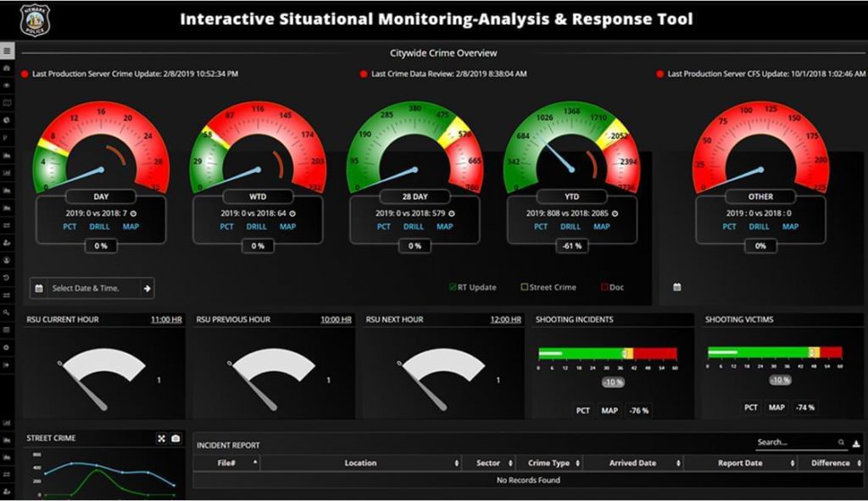Screen dimensions: 868x501
Task: Click the calendar icon below the OTHER gauge
Action: click(676, 287)
